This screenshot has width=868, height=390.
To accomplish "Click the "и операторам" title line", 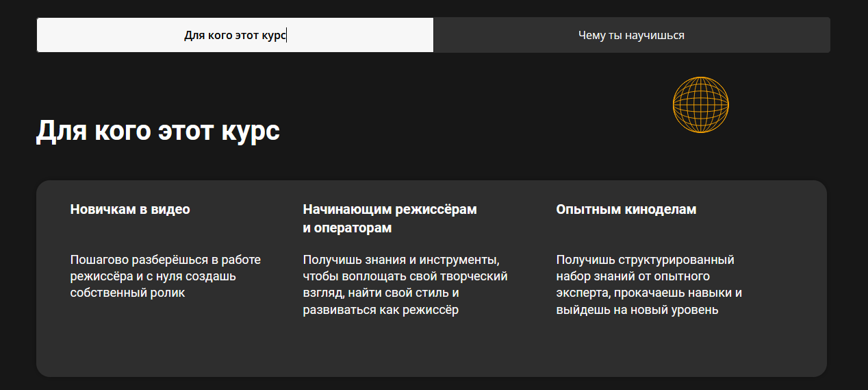I will [347, 228].
